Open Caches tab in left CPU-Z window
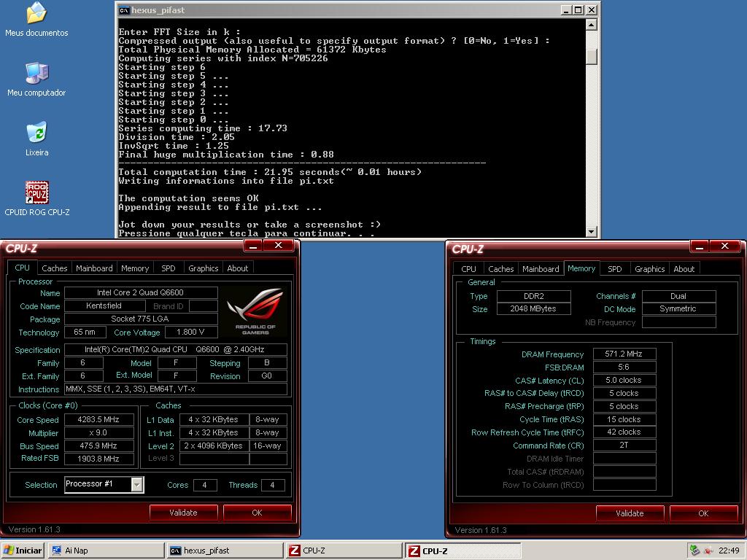The width and height of the screenshot is (747, 560). pyautogui.click(x=54, y=268)
